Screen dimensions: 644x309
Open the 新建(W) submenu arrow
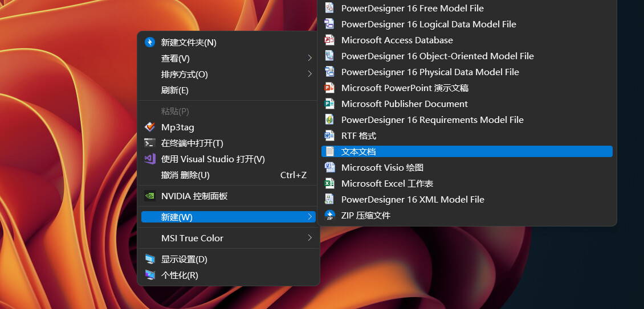(x=309, y=217)
